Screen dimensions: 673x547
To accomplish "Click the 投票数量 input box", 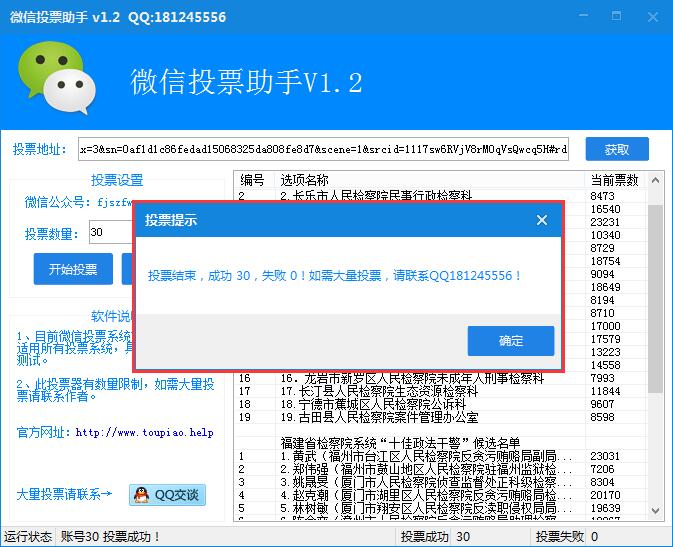I will pyautogui.click(x=110, y=233).
